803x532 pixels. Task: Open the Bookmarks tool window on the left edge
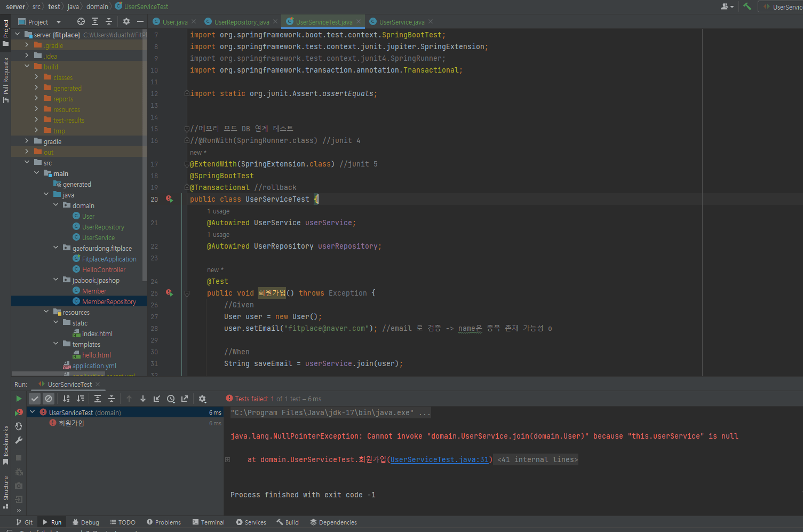pos(5,442)
